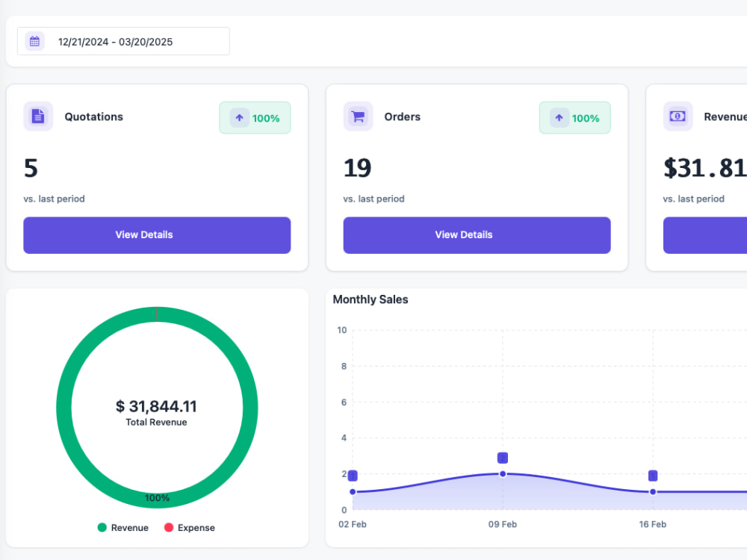This screenshot has width=747, height=560.
Task: Select the 02 Feb data point on chart
Action: [x=353, y=492]
